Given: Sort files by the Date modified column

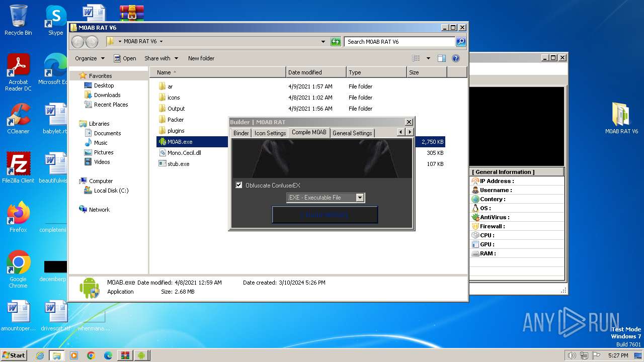Looking at the screenshot, I should [x=316, y=72].
